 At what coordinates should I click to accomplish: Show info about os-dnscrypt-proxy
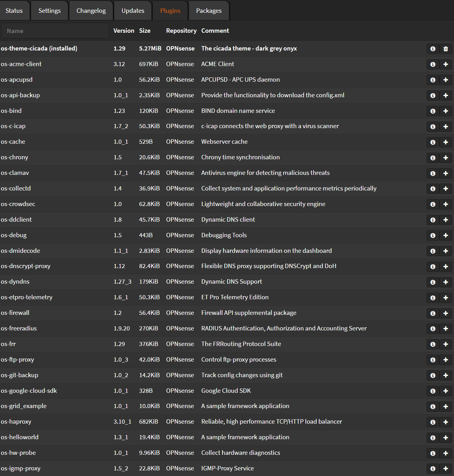[x=433, y=267]
